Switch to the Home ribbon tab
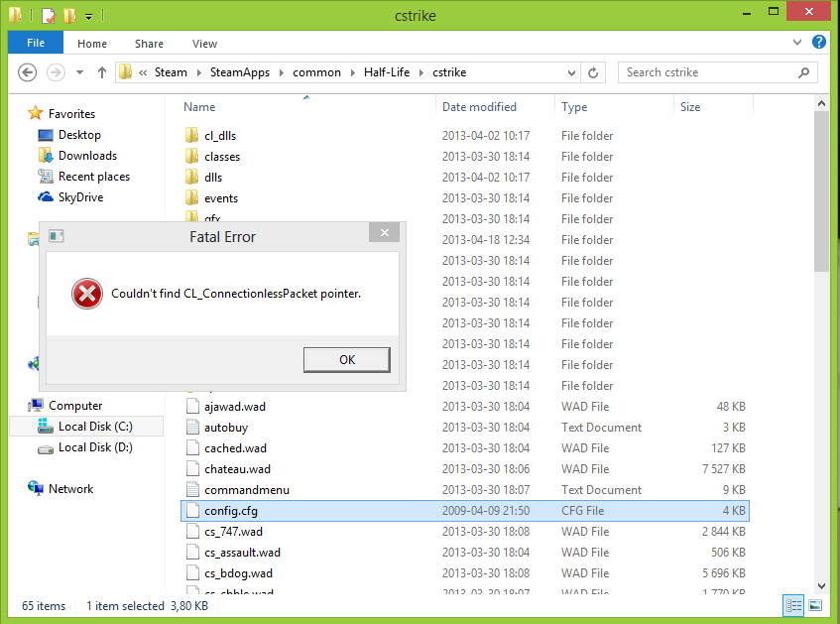Screen dimensions: 840x624 pyautogui.click(x=92, y=44)
